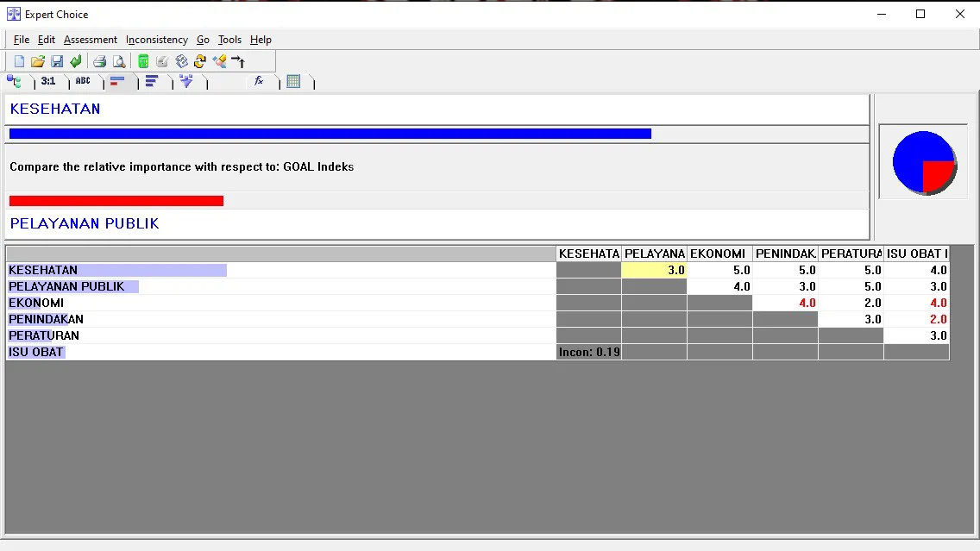Save the model using the floppy disk icon

tap(57, 61)
